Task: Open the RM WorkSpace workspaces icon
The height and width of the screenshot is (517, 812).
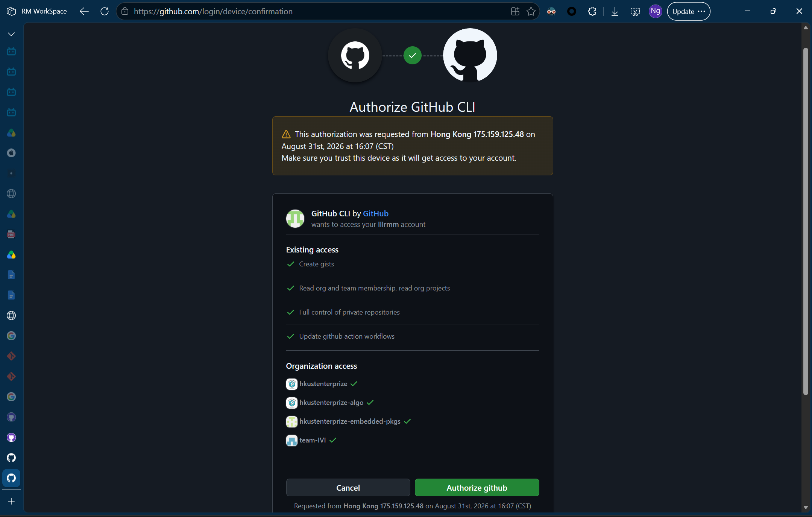Action: (x=11, y=11)
